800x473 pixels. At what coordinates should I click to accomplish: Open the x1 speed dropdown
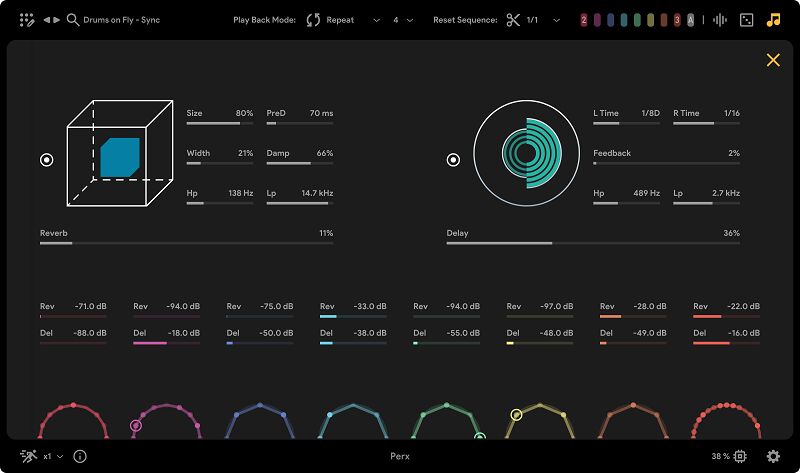click(53, 456)
